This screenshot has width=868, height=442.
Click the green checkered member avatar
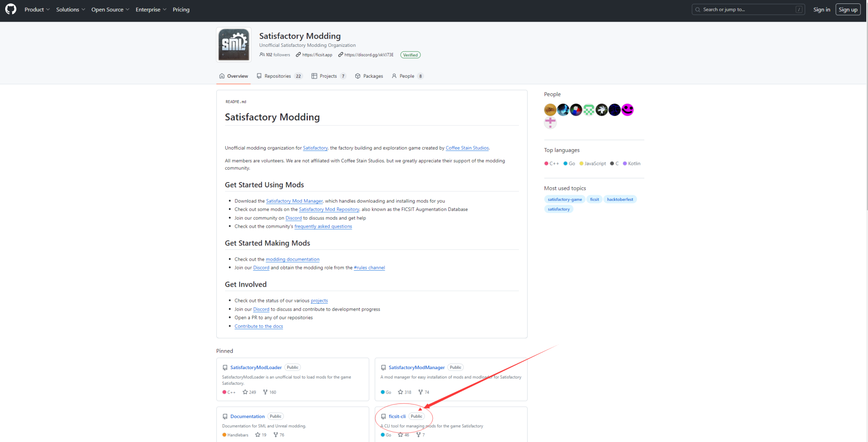point(589,110)
